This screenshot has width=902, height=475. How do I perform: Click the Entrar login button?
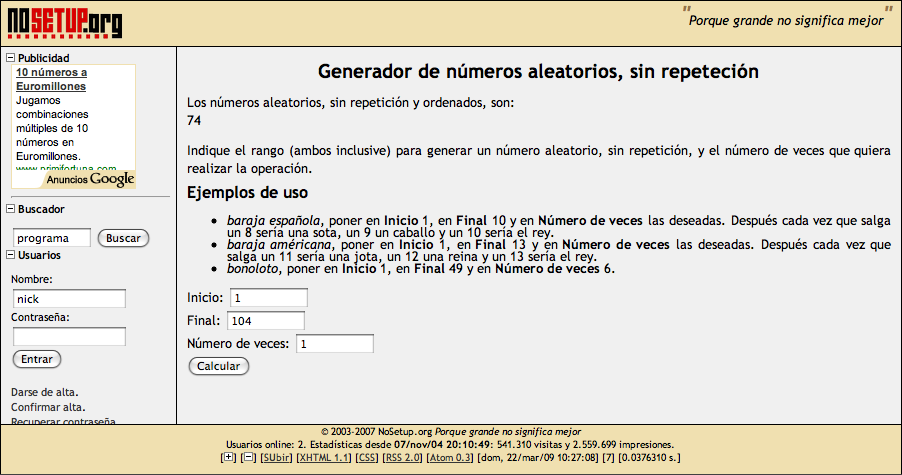pyautogui.click(x=37, y=359)
